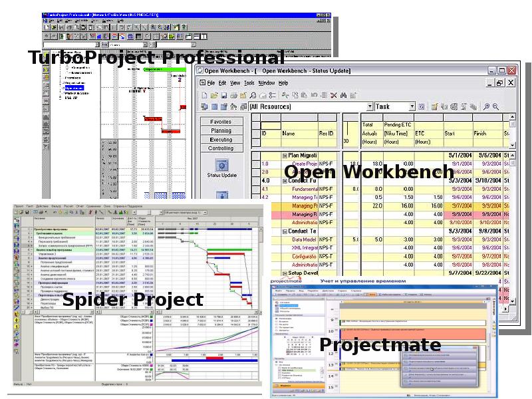
Task: Restore inner document window in Open Workbench
Action: (x=499, y=82)
